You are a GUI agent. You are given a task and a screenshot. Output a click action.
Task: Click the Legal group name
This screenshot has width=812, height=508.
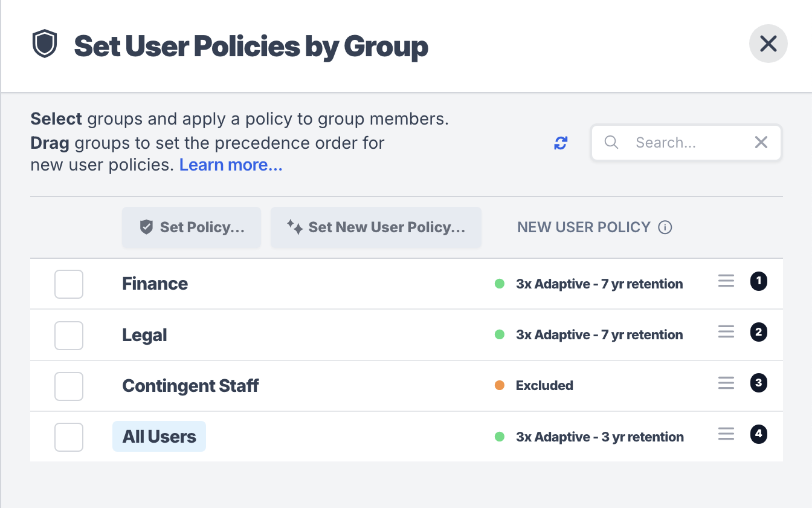coord(145,335)
